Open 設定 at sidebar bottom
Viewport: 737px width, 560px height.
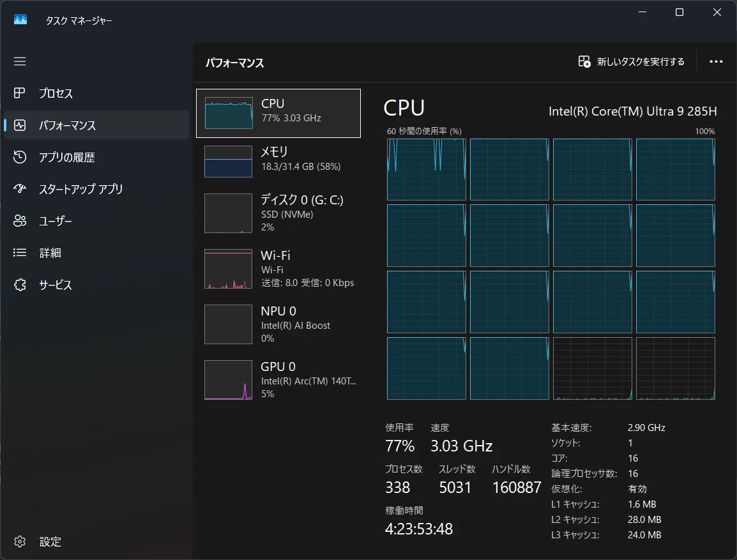point(96,541)
